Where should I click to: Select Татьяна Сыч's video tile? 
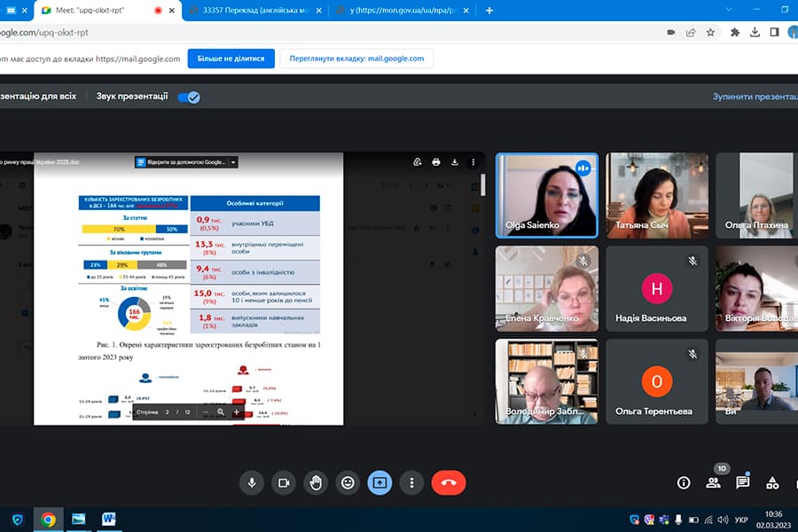click(x=657, y=195)
